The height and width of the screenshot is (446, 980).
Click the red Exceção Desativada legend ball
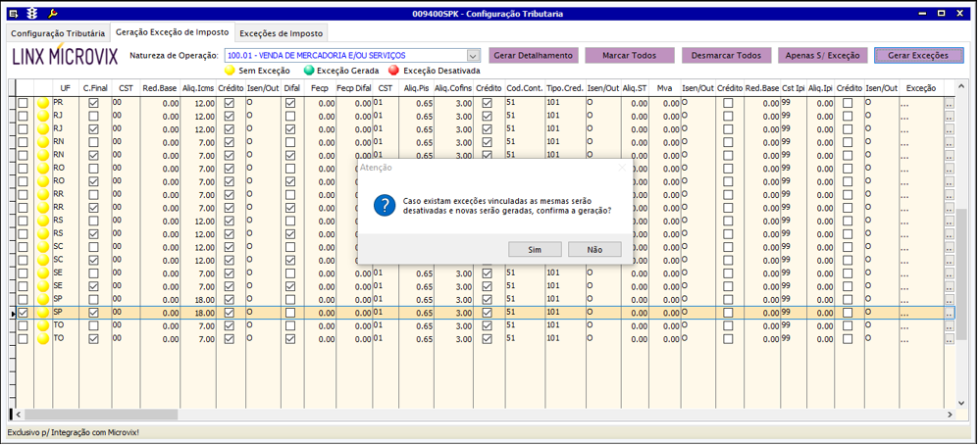394,72
